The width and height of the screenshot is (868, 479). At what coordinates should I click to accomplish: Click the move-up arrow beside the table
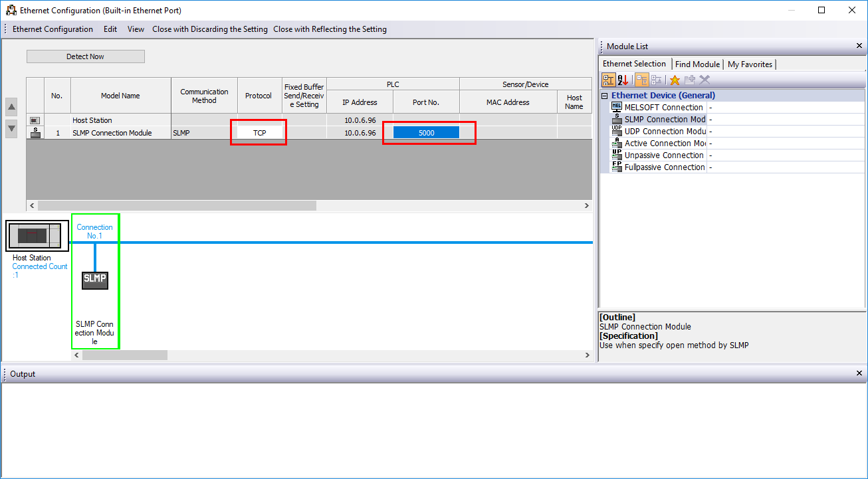coord(11,107)
